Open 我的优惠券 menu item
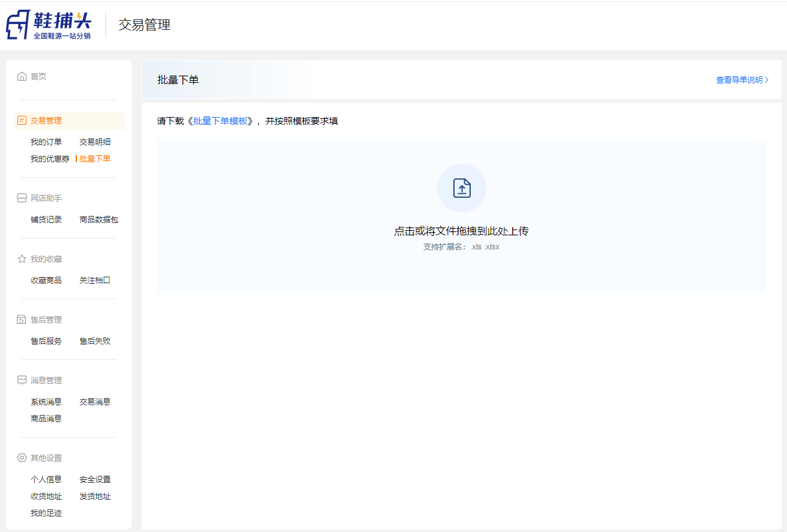The width and height of the screenshot is (787, 532). tap(50, 159)
